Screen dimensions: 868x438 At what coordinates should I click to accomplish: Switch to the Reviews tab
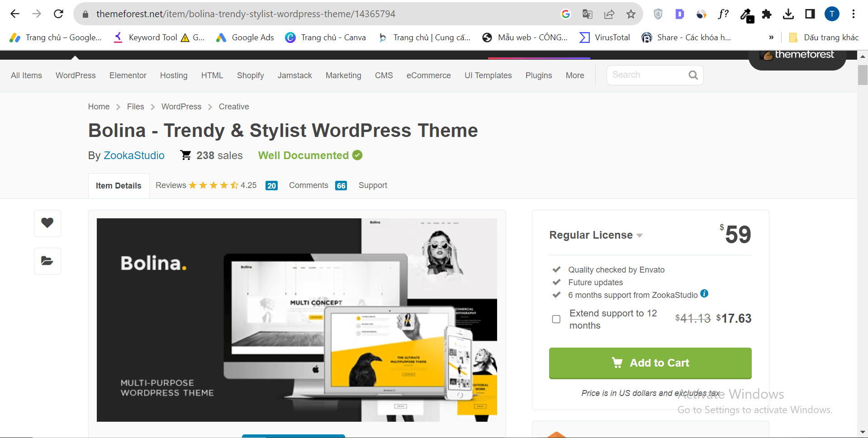tap(171, 185)
